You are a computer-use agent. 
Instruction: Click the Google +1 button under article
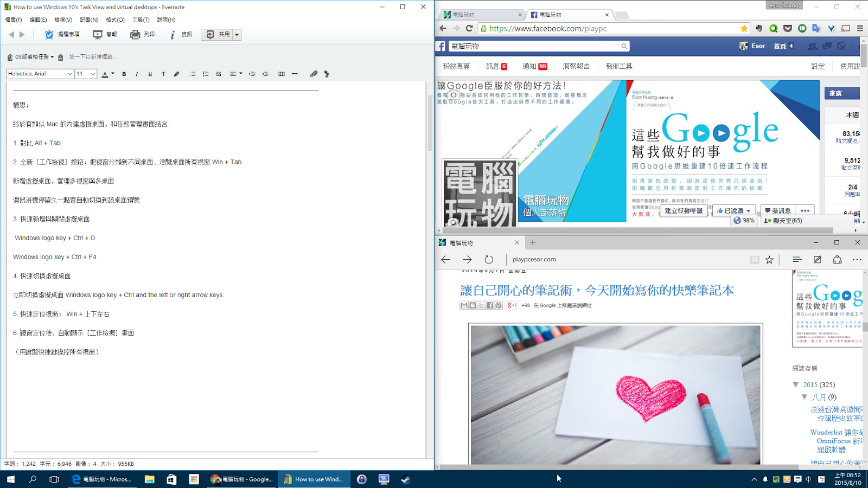[512, 305]
